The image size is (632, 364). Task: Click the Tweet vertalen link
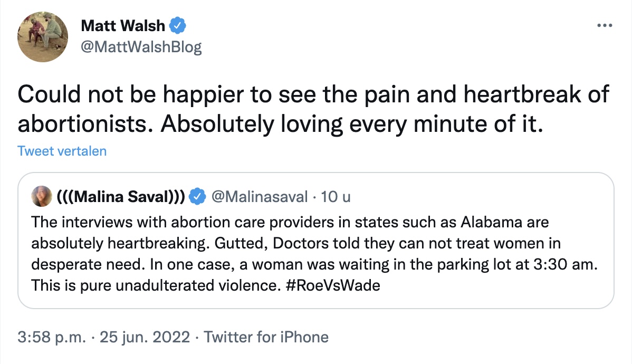coord(62,151)
